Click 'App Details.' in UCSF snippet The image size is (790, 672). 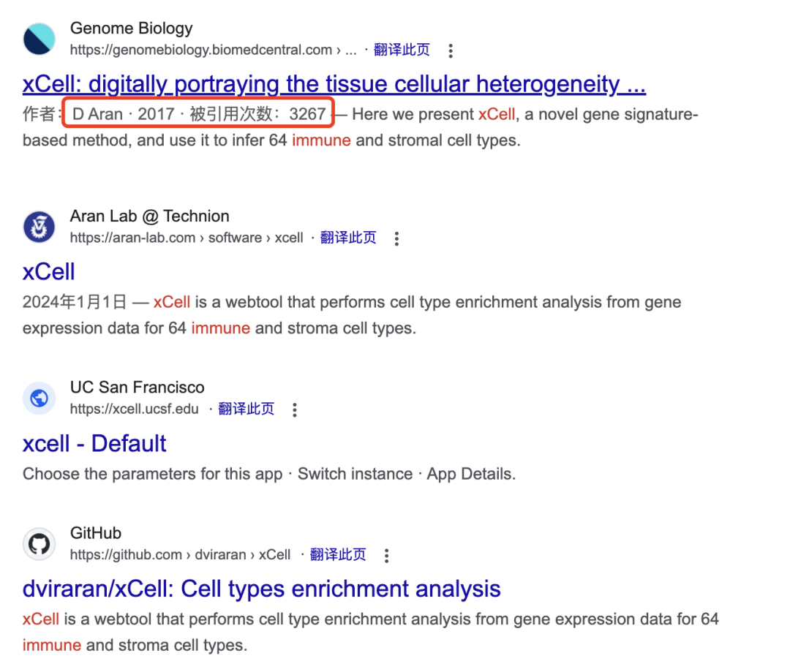[x=471, y=475]
